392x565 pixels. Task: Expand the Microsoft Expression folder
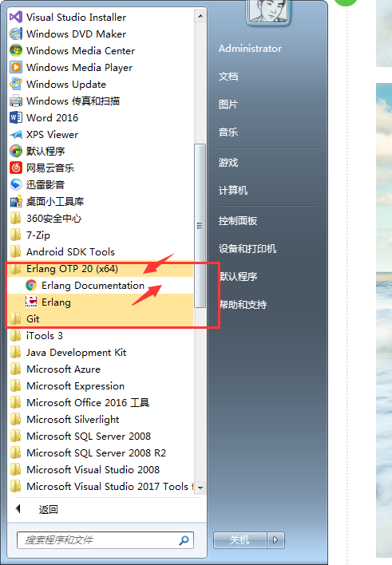point(100,386)
